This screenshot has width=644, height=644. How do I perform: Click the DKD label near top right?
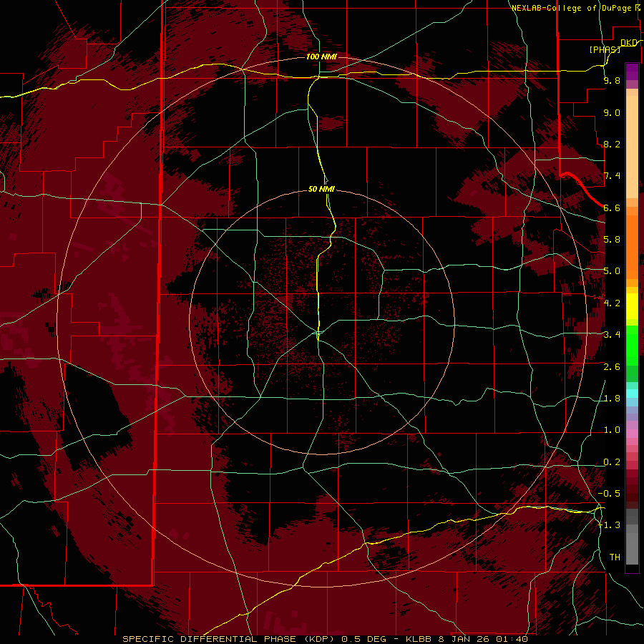click(x=629, y=42)
